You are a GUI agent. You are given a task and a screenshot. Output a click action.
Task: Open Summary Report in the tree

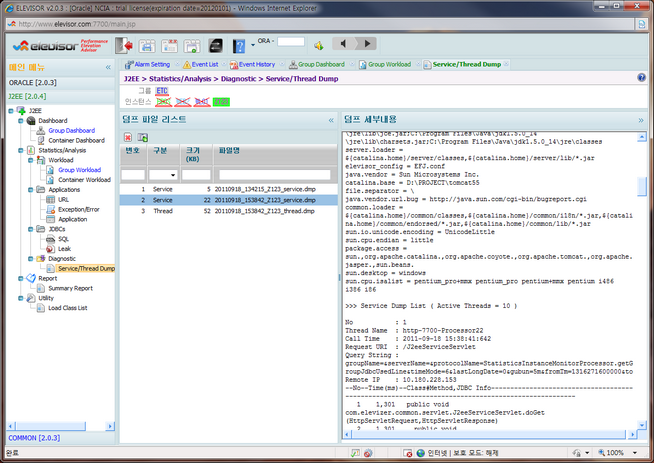pyautogui.click(x=70, y=288)
